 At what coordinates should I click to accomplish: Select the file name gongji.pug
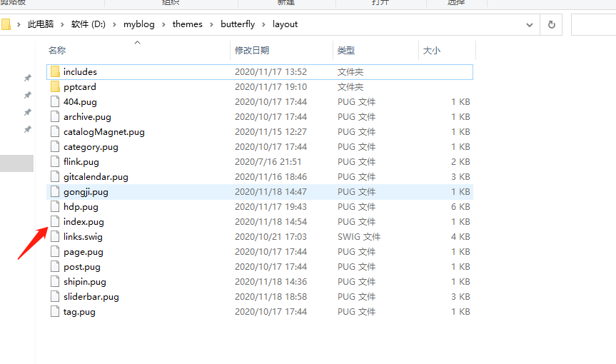click(86, 192)
